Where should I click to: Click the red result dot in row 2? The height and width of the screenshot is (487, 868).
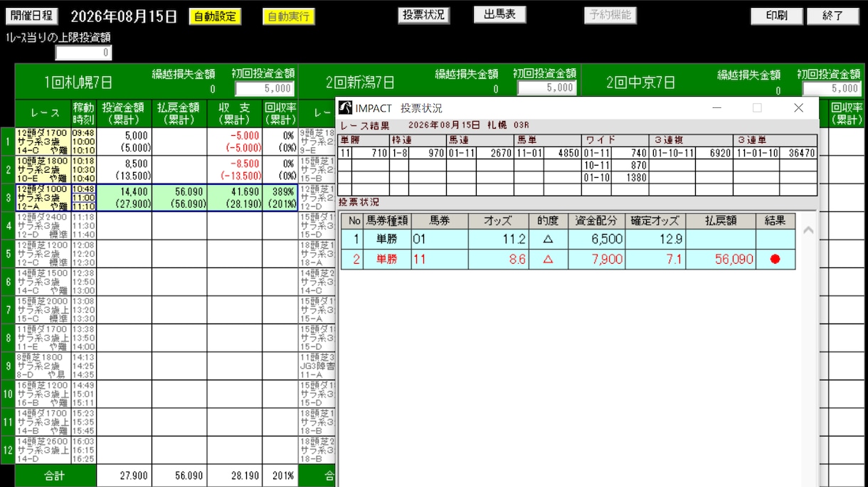click(775, 259)
